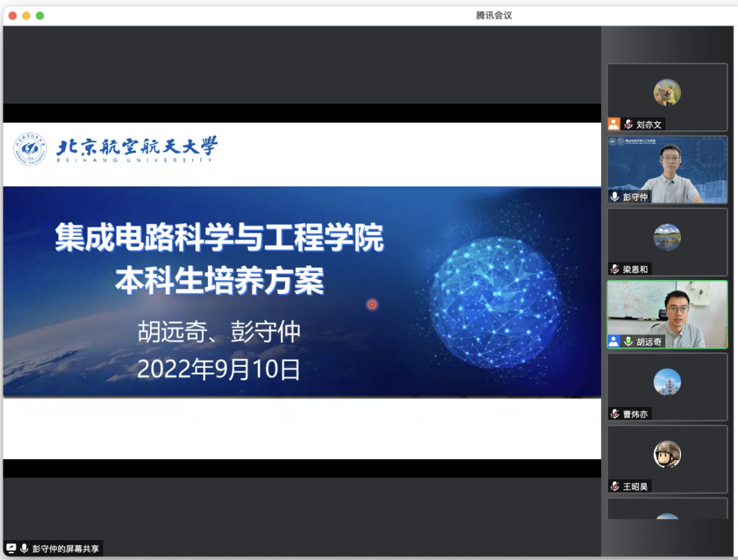Viewport: 738px width, 560px height.
Task: Select 梁恩和's landscape avatar
Action: click(667, 237)
